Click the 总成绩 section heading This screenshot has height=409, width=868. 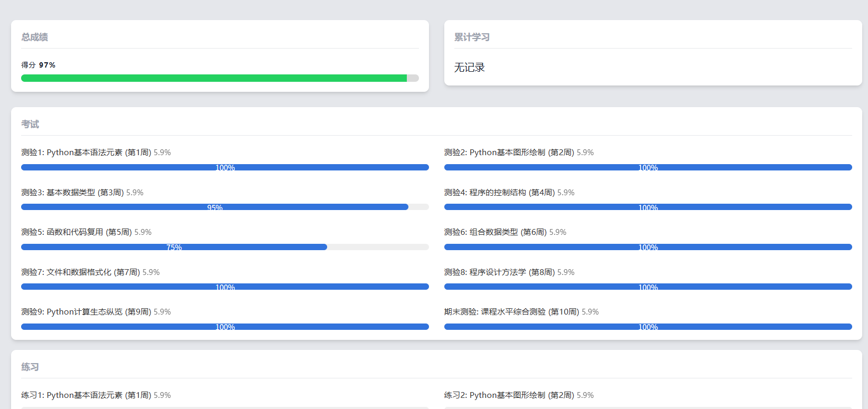[34, 37]
